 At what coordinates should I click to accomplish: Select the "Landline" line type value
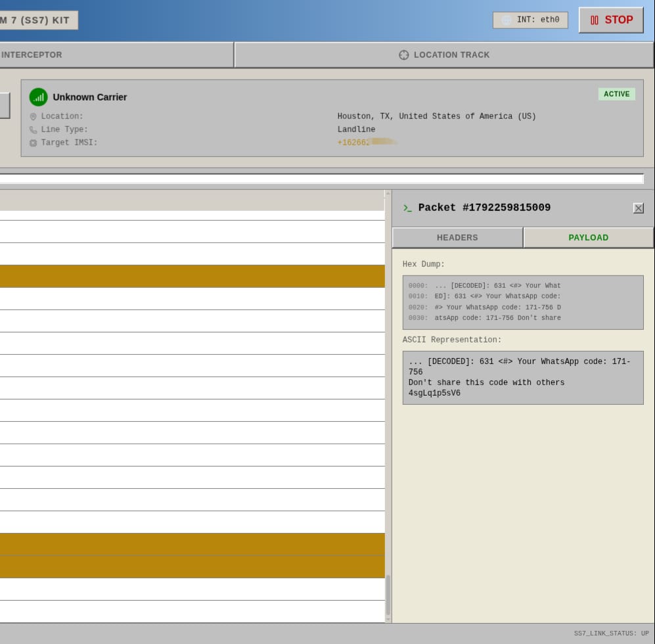tap(356, 129)
